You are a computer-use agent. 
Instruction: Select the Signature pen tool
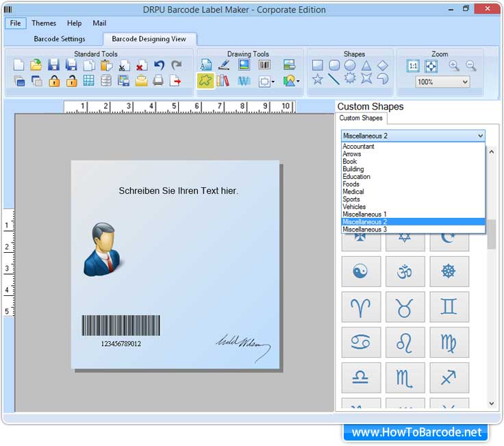point(224,65)
